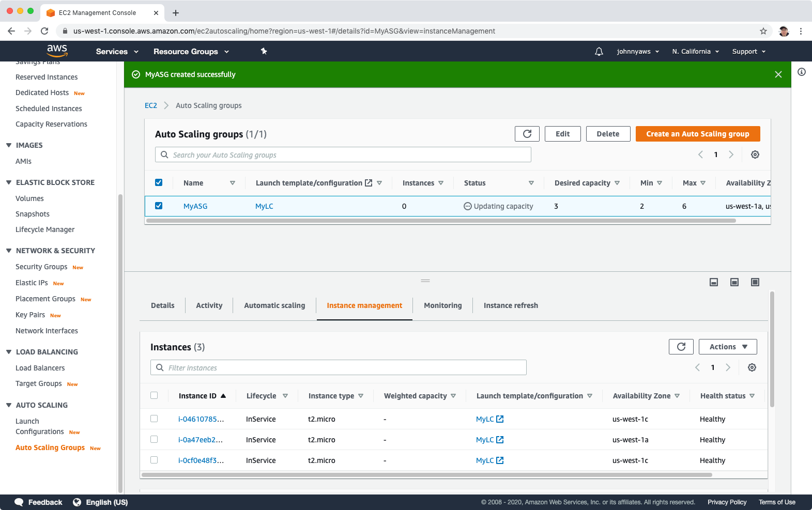The image size is (812, 510).
Task: Open the N. California region selector
Action: click(696, 52)
